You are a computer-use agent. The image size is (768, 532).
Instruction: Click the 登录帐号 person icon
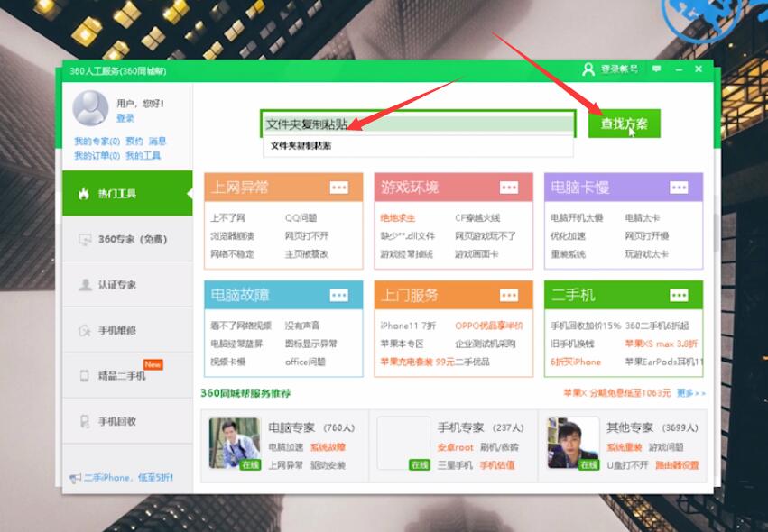(x=588, y=69)
